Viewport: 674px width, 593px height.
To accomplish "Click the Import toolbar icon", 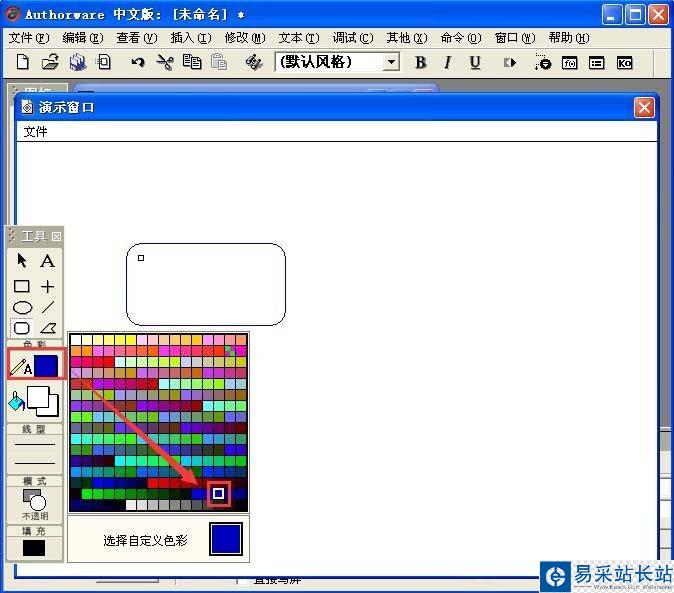I will point(104,62).
